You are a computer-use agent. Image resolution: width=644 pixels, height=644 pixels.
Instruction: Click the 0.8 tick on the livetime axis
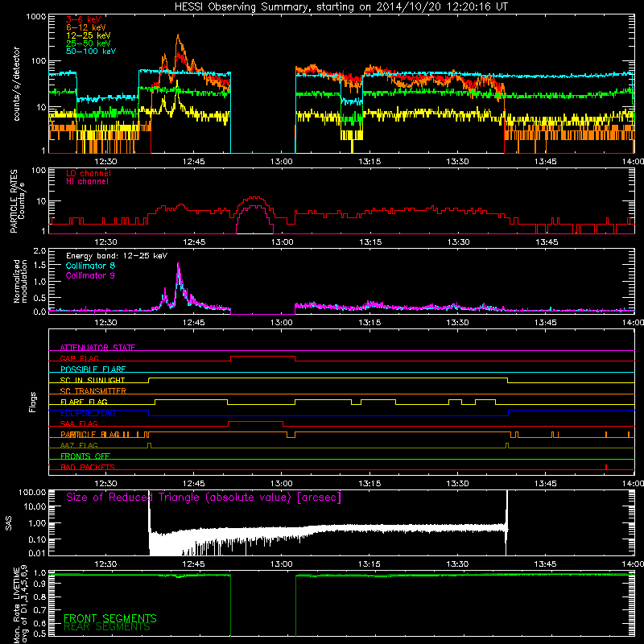[39, 597]
